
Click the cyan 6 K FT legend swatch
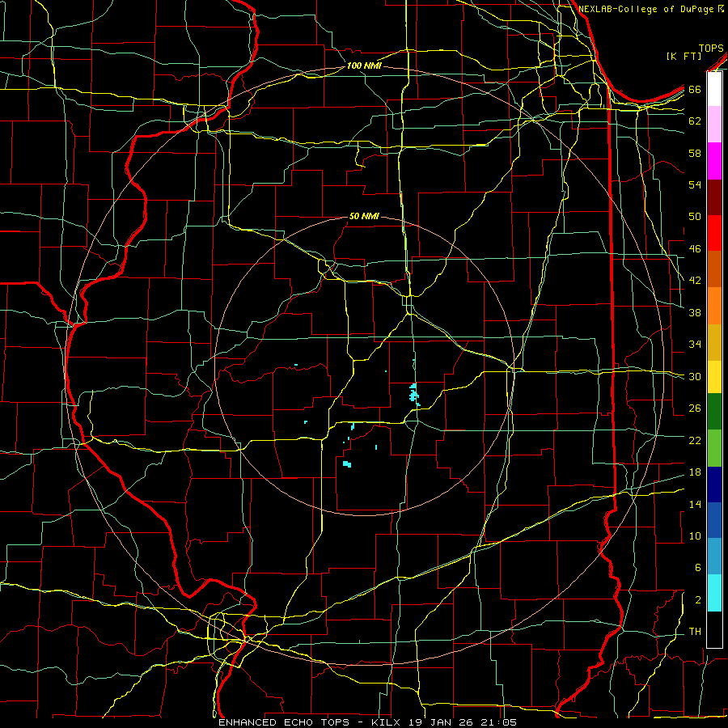tap(714, 593)
